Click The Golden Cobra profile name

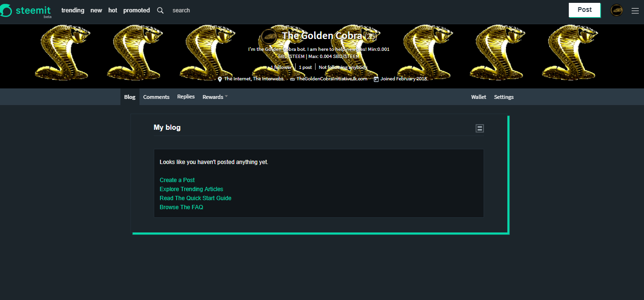point(322,36)
